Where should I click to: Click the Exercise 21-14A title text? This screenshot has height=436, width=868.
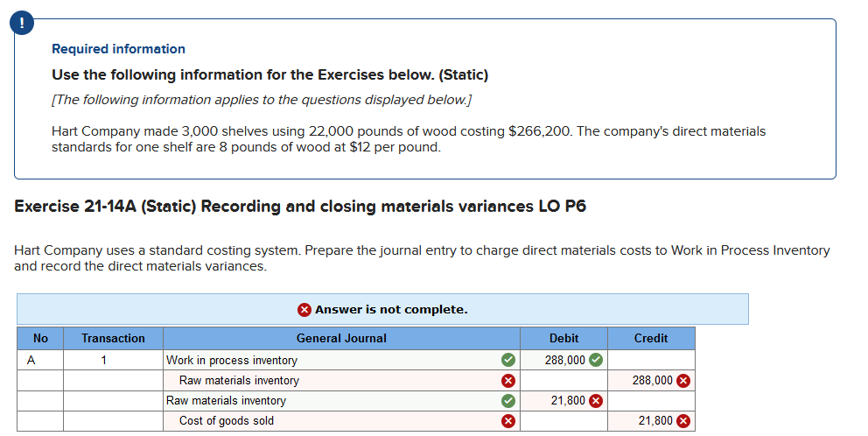300,206
